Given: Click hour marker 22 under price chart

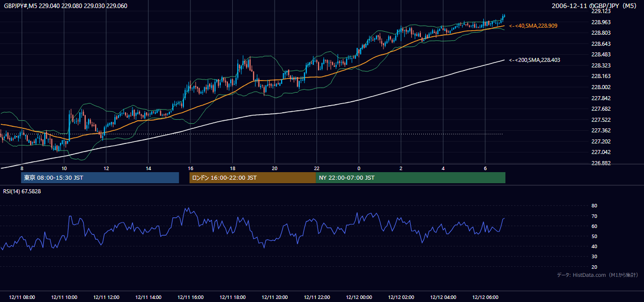Looking at the screenshot, I should pyautogui.click(x=316, y=168).
